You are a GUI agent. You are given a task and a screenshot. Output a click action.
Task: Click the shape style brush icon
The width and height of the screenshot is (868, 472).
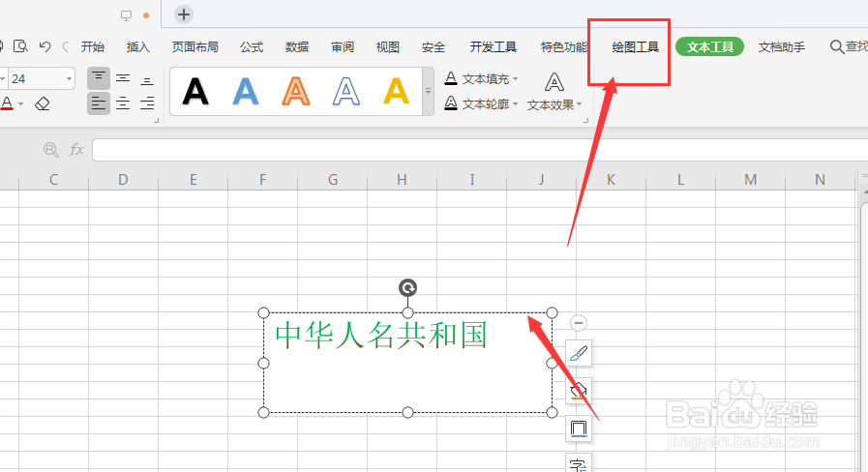pos(579,353)
